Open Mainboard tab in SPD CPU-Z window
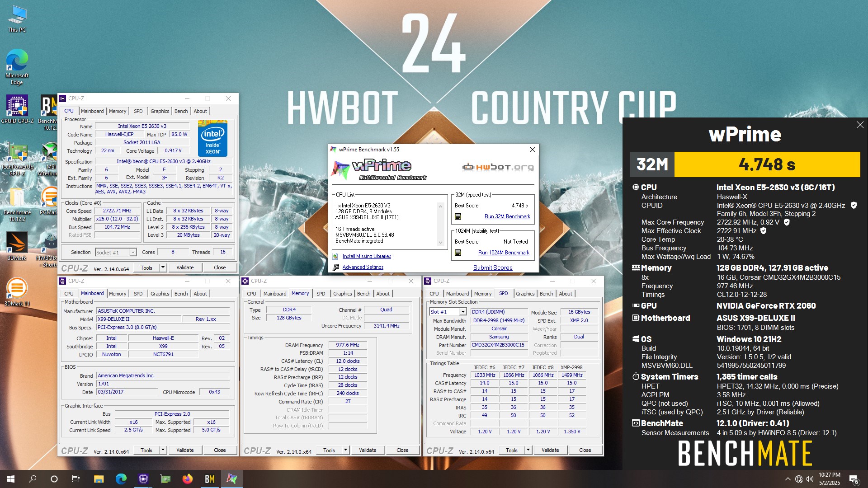 click(x=458, y=294)
